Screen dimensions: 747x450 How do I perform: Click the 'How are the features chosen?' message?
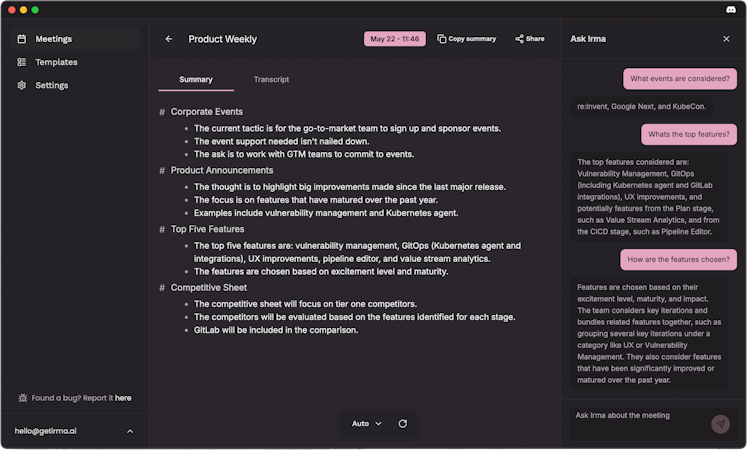pos(674,259)
